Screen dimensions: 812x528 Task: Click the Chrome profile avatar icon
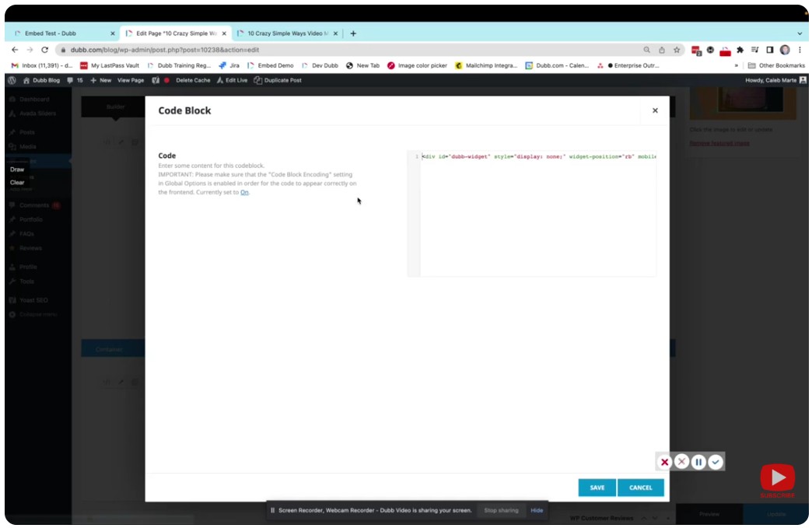785,50
